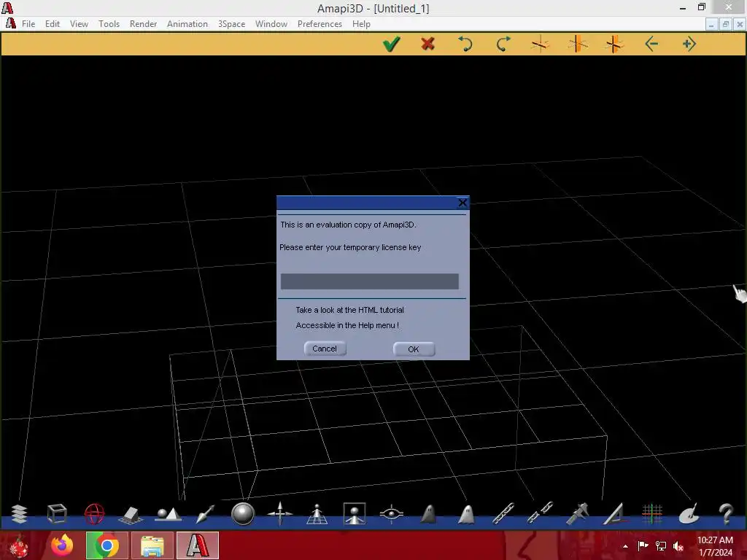Viewport: 747px width, 560px height.
Task: Click the sphere and cone primitives icon
Action: pyautogui.click(x=169, y=514)
